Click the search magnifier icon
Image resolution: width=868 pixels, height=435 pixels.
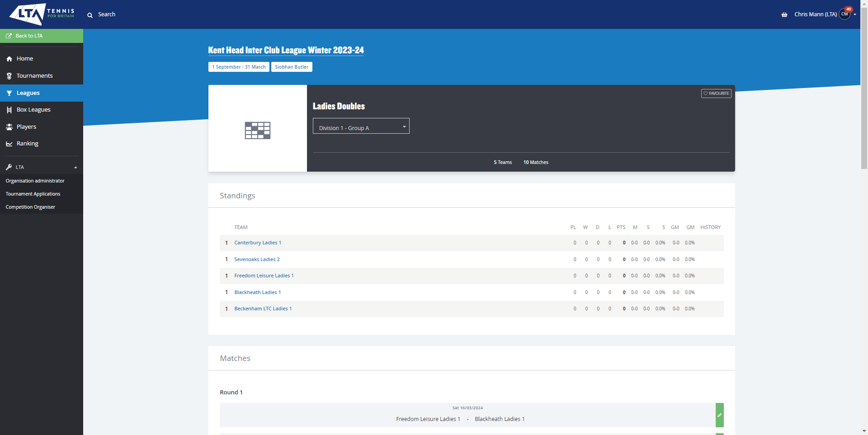90,15
